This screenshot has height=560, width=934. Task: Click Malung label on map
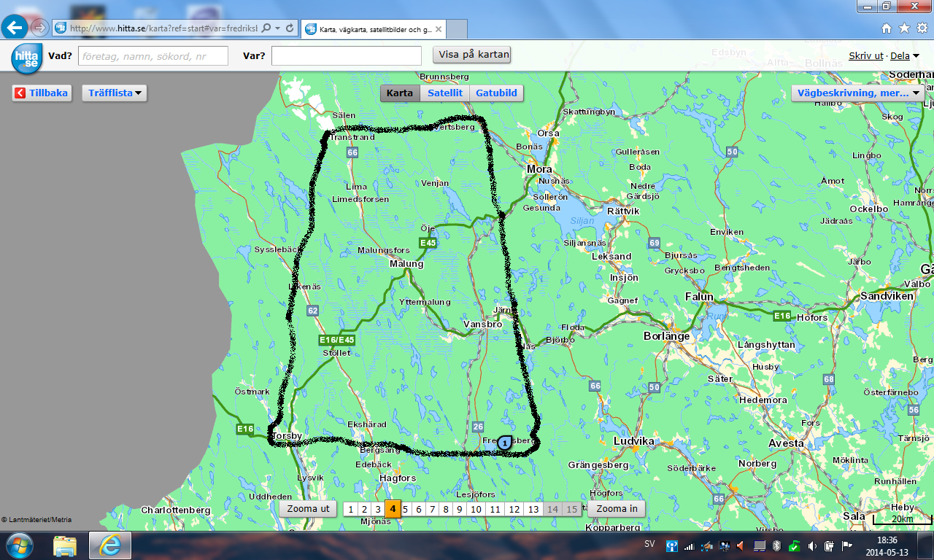(x=406, y=264)
